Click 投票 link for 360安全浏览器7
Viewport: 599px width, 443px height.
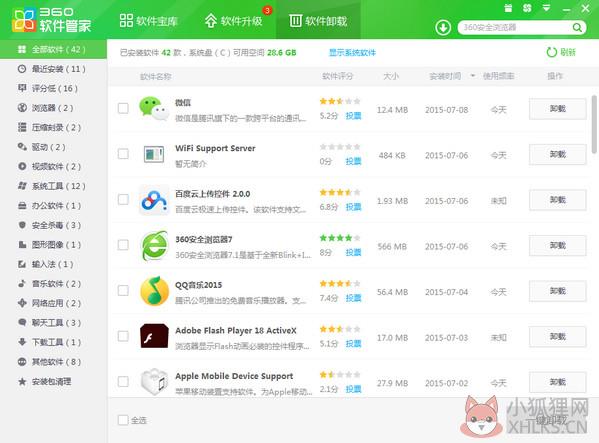(353, 252)
